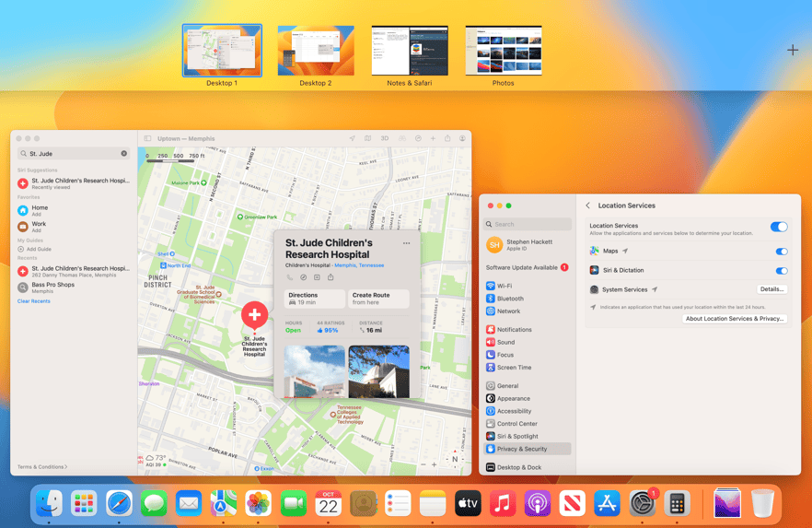Expand Terms & Conditions chevron in Maps
The image size is (812, 528).
(65, 467)
